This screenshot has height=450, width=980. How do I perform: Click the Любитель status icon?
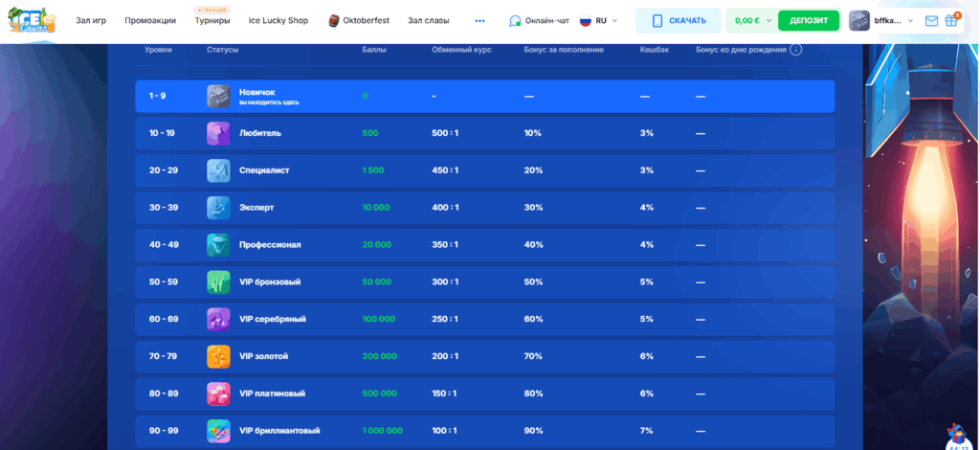point(218,133)
